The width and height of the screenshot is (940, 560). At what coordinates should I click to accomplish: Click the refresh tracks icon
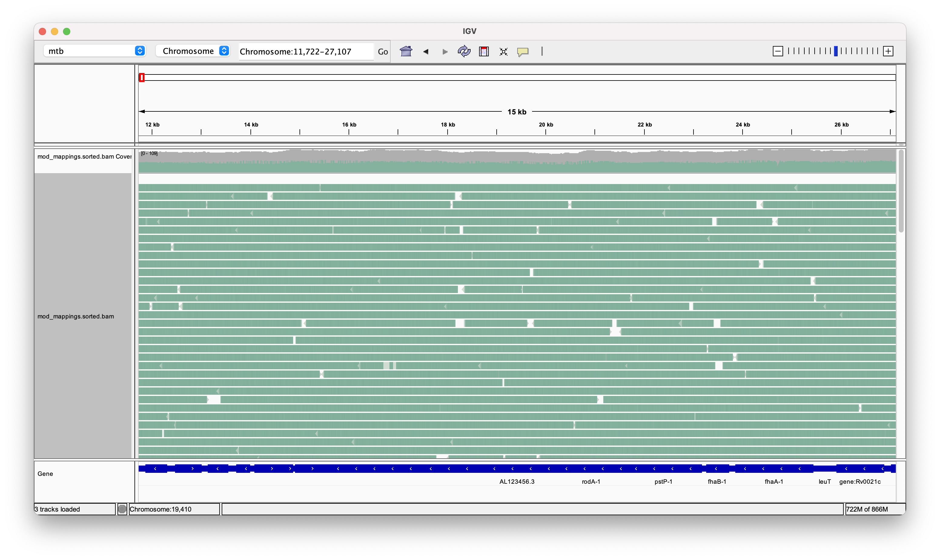(x=464, y=52)
